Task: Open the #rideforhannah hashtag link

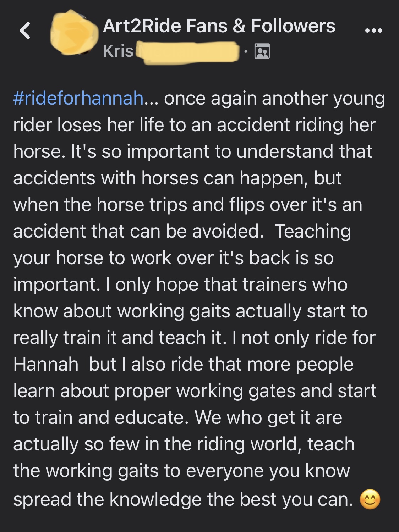Action: pyautogui.click(x=78, y=98)
